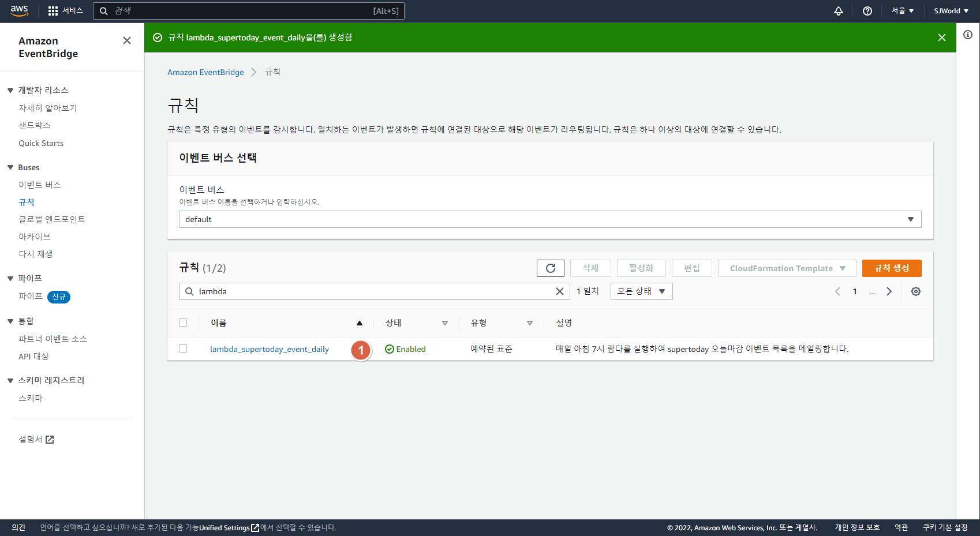Image resolution: width=980 pixels, height=536 pixels.
Task: Open the info panel icon
Action: pyautogui.click(x=968, y=35)
